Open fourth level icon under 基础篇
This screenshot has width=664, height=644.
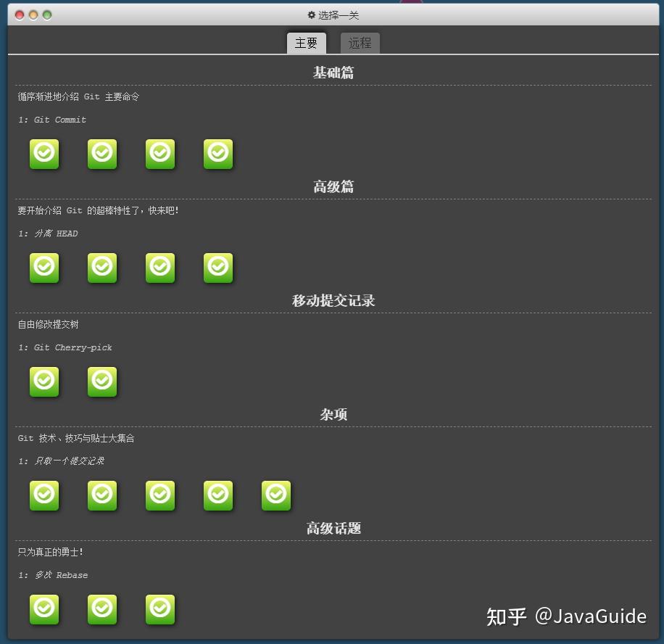click(x=218, y=154)
